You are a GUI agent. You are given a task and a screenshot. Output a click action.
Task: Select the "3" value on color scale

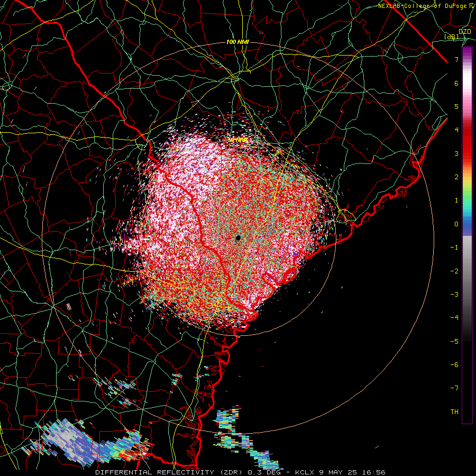click(x=456, y=153)
